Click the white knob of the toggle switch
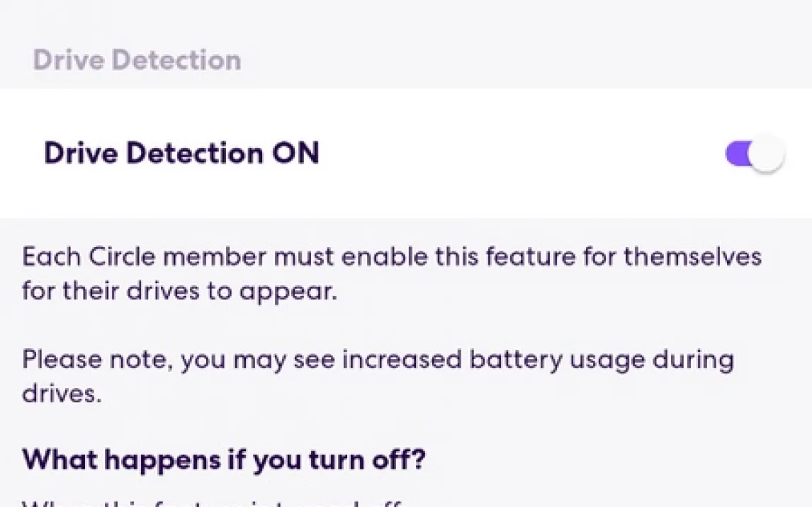Screen dimensions: 812x507 pyautogui.click(x=767, y=154)
